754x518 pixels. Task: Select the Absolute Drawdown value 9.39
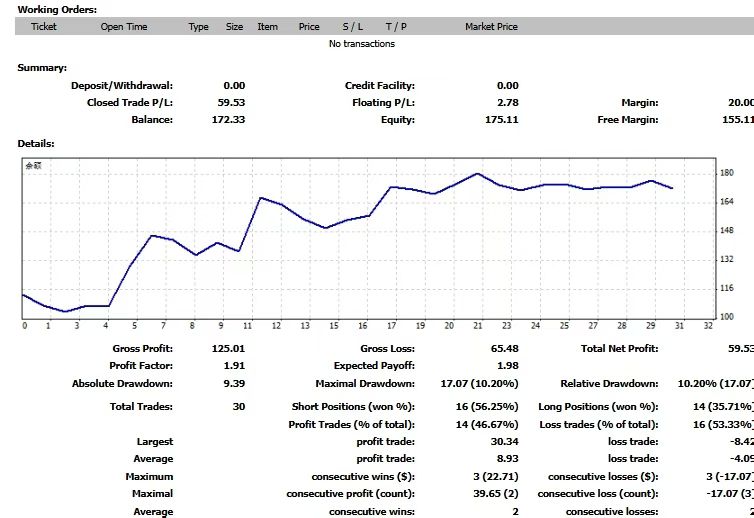pyautogui.click(x=234, y=384)
